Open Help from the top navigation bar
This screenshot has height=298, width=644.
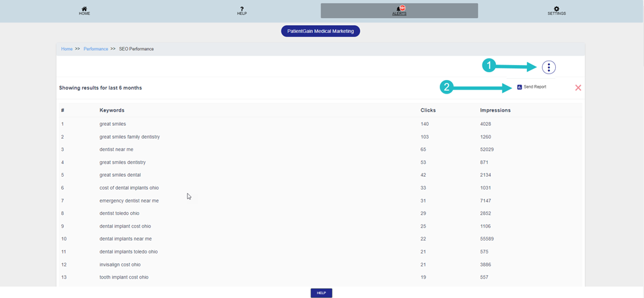(242, 11)
